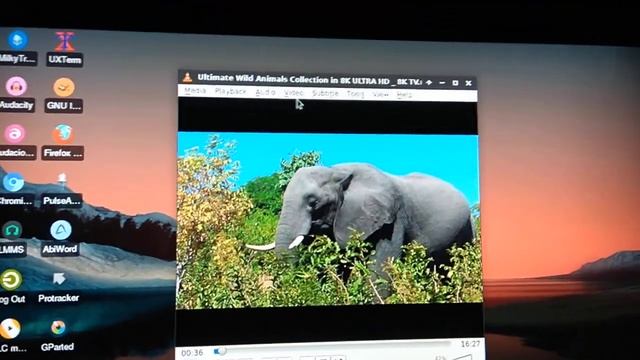Click the VLC cone icon in title bar

[187, 77]
